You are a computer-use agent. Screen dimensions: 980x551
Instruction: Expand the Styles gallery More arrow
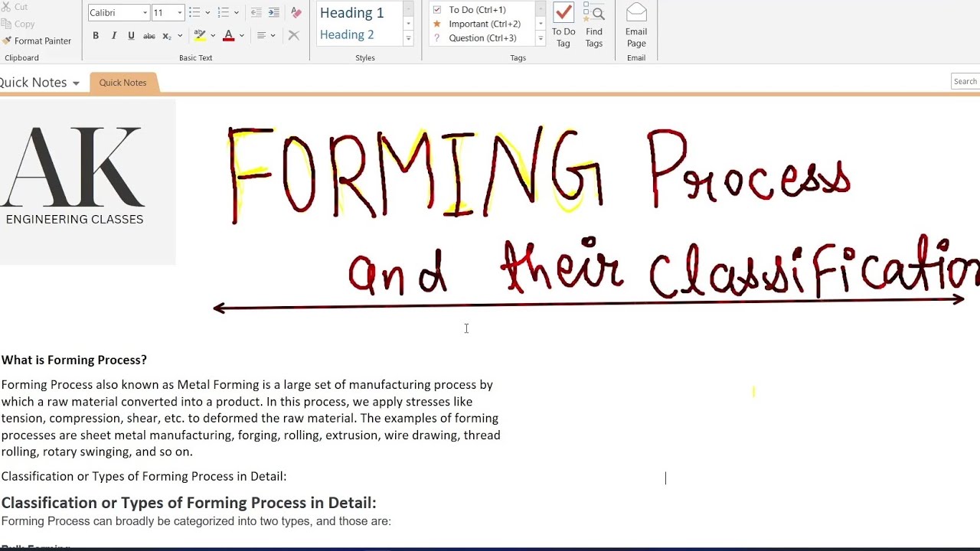[408, 38]
